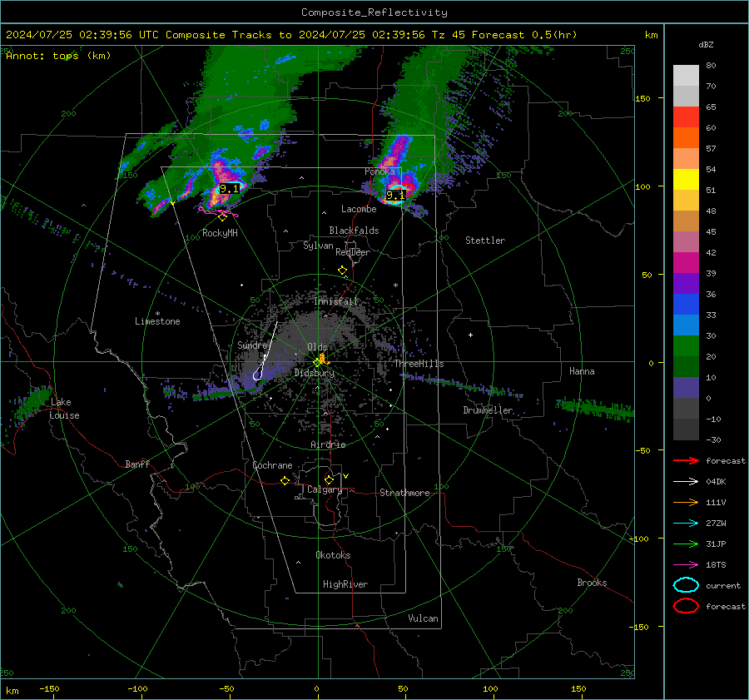This screenshot has height=700, width=749.
Task: Click the Banff town label
Action: tap(137, 464)
